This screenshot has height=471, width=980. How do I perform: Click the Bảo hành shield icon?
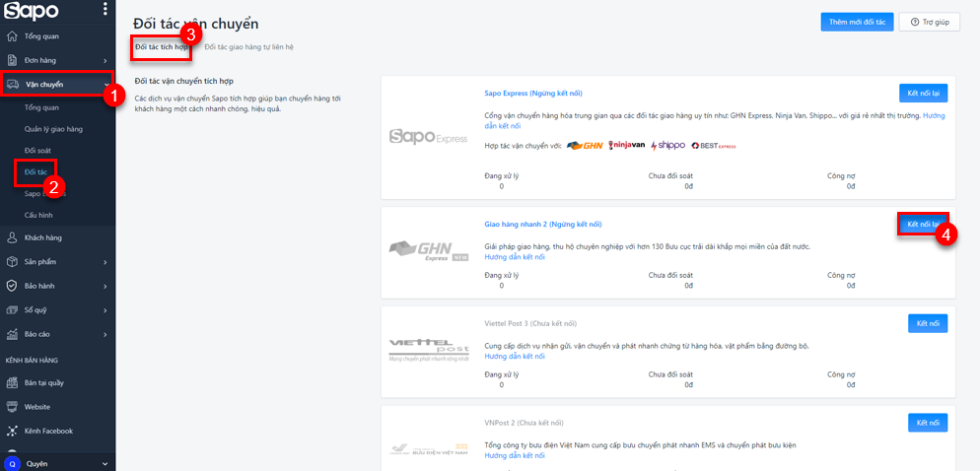coord(11,286)
